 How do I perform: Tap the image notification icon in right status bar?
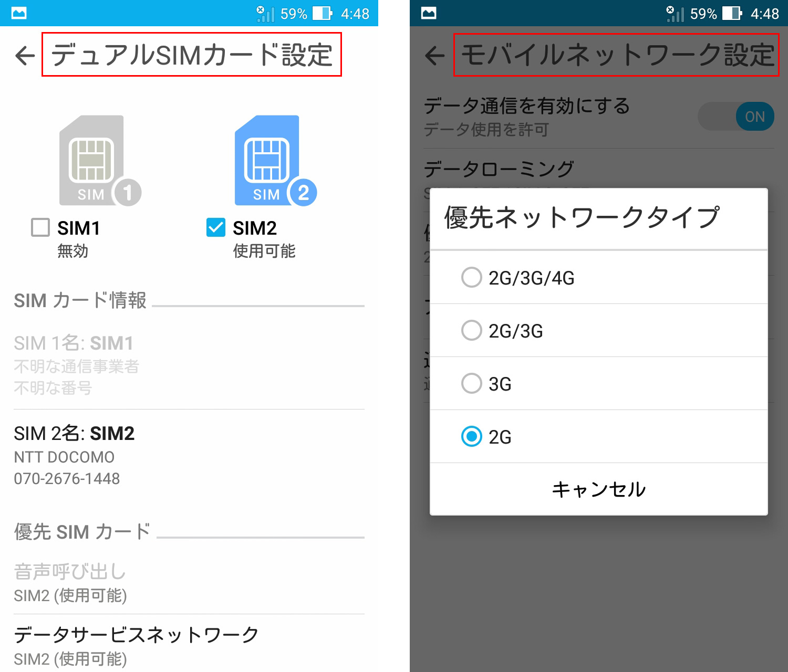pos(429,13)
